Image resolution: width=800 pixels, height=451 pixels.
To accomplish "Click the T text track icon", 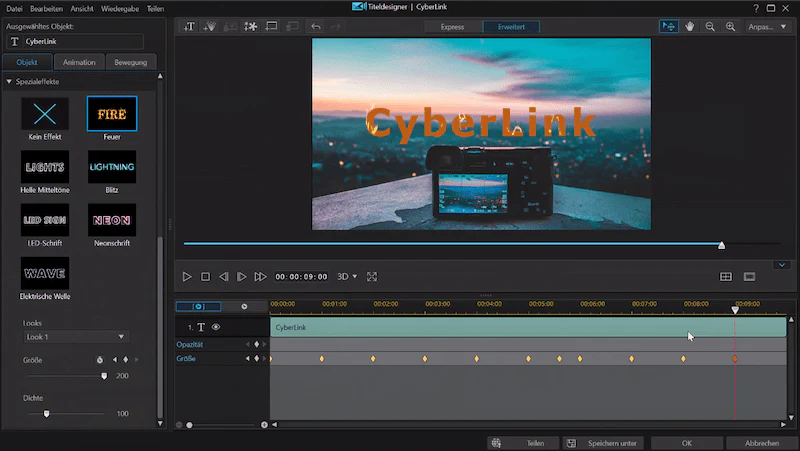I will [x=201, y=327].
